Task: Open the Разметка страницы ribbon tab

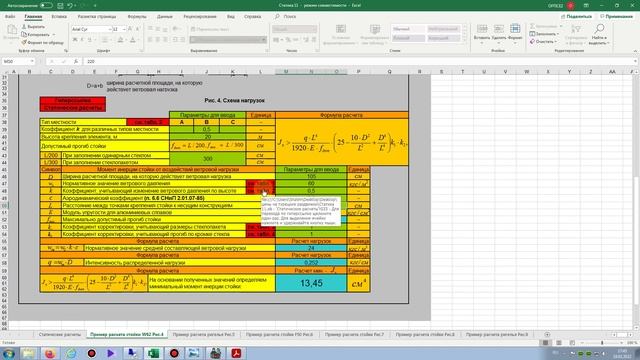Action: click(x=97, y=17)
